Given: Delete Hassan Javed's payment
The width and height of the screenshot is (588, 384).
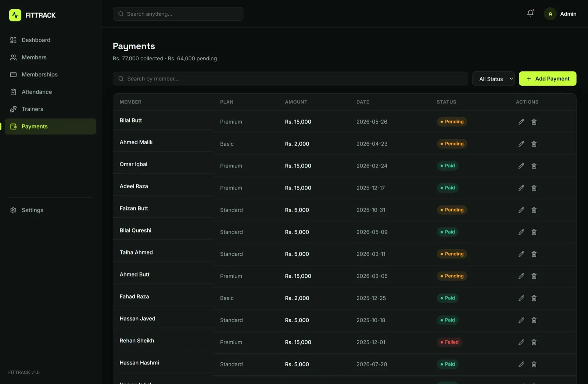Looking at the screenshot, I should (534, 320).
